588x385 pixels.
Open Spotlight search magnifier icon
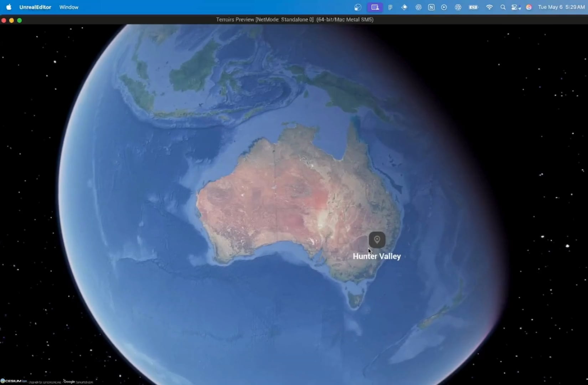pyautogui.click(x=503, y=7)
